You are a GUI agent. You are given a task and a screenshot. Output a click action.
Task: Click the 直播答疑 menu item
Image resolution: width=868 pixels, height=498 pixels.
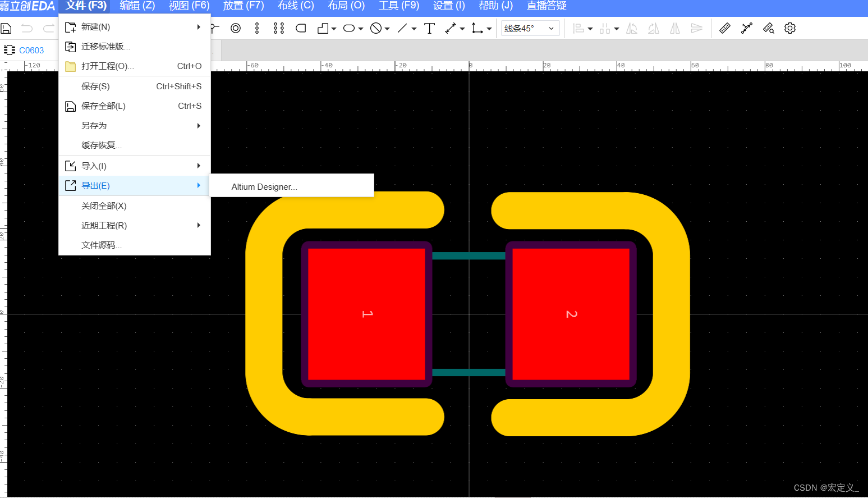(x=546, y=6)
